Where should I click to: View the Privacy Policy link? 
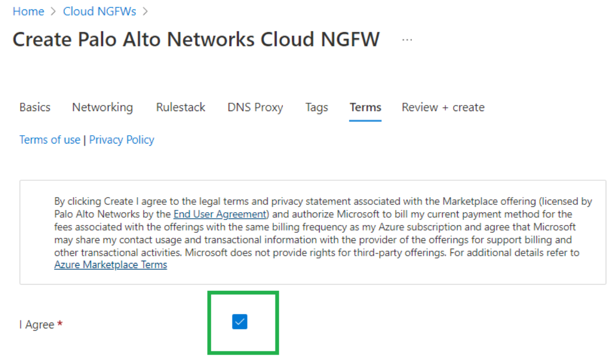[122, 140]
